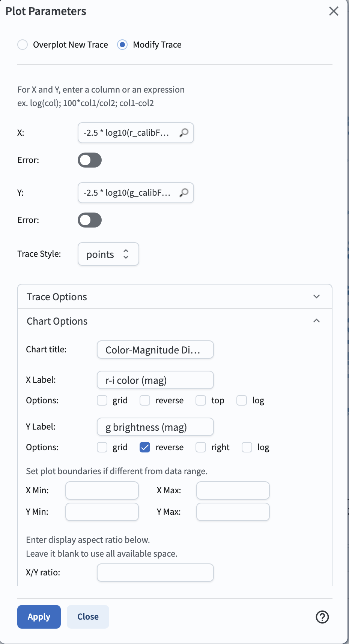Toggle the Y Error switch
The height and width of the screenshot is (644, 349).
point(90,220)
